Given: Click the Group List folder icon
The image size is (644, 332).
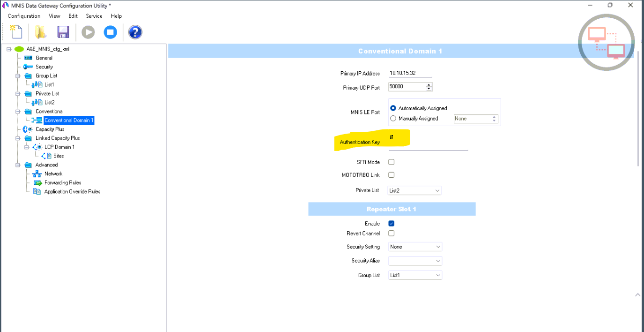Looking at the screenshot, I should tap(28, 75).
